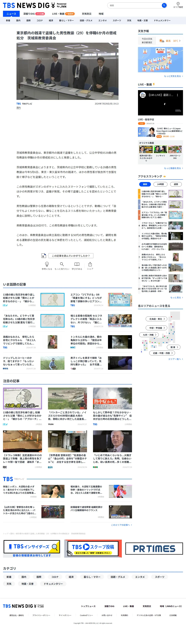
Task: Open もっと天気を見る link
Action: [x=173, y=76]
